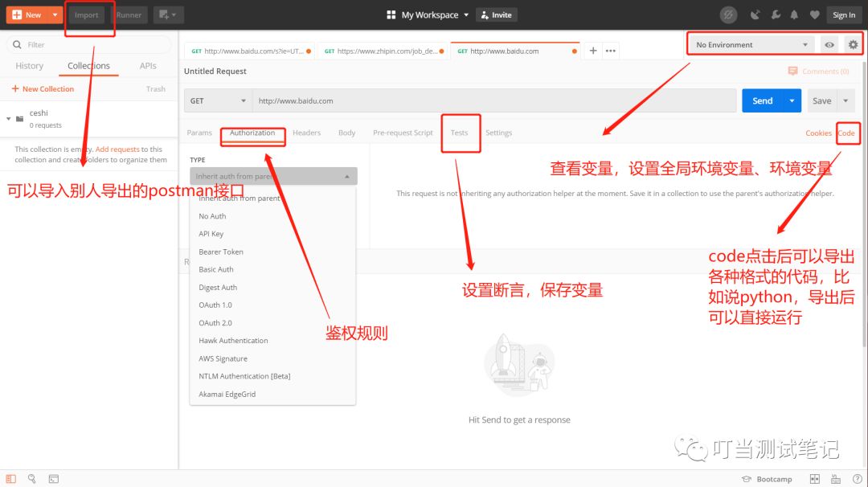The image size is (868, 487).
Task: Open the help question mark icon
Action: 857,479
